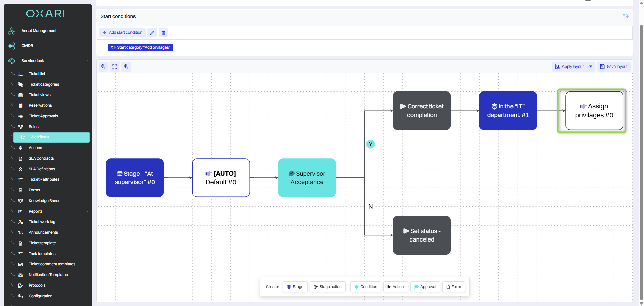The width and height of the screenshot is (644, 306).
Task: Open Ticket categories in sidebar
Action: tap(44, 84)
